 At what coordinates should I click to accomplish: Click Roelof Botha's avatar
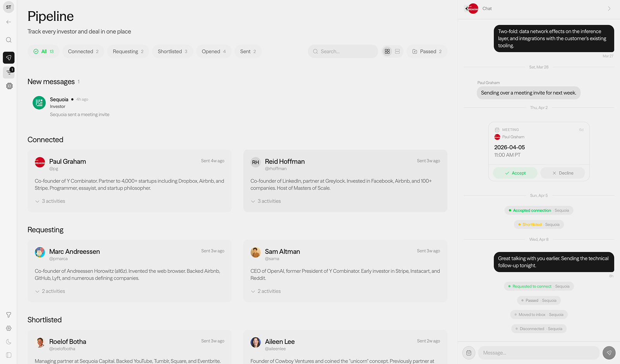[x=40, y=342]
